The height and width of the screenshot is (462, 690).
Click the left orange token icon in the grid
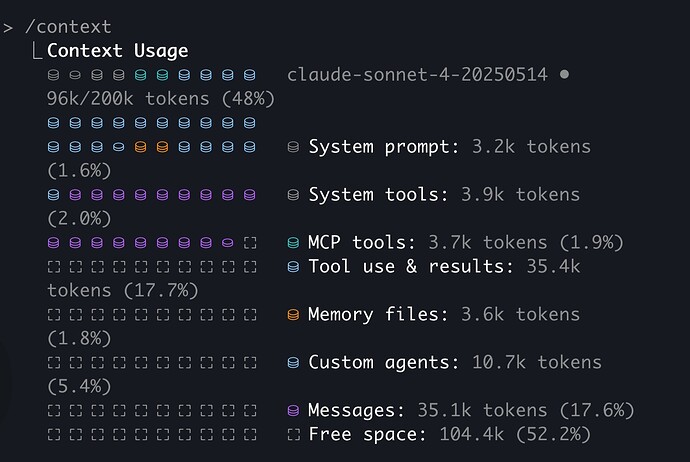tap(140, 147)
